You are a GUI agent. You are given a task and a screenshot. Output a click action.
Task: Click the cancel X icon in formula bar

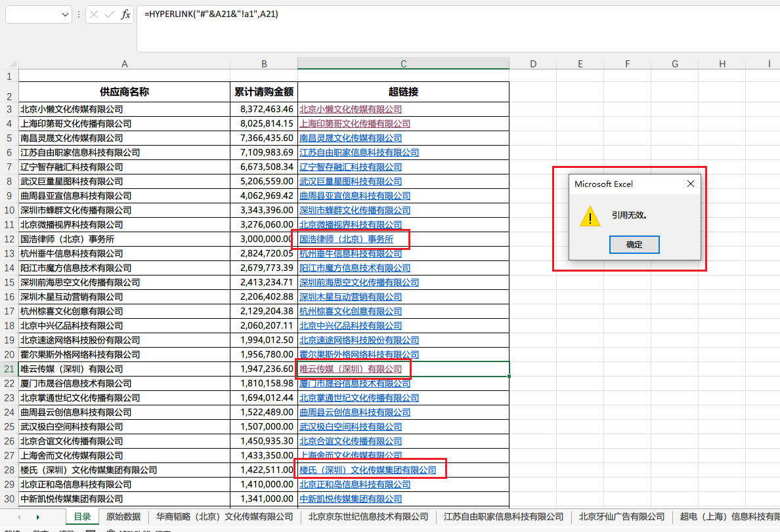click(x=93, y=14)
